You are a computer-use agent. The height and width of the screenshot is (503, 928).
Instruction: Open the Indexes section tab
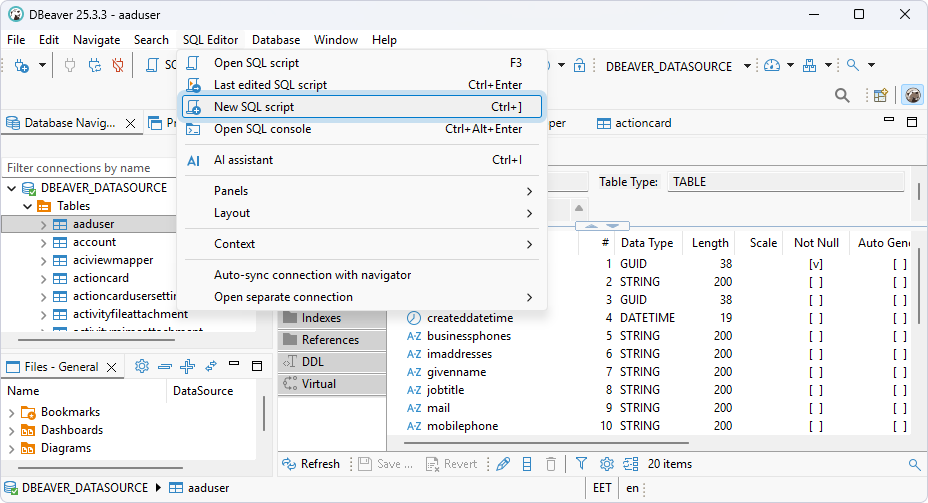tap(332, 318)
